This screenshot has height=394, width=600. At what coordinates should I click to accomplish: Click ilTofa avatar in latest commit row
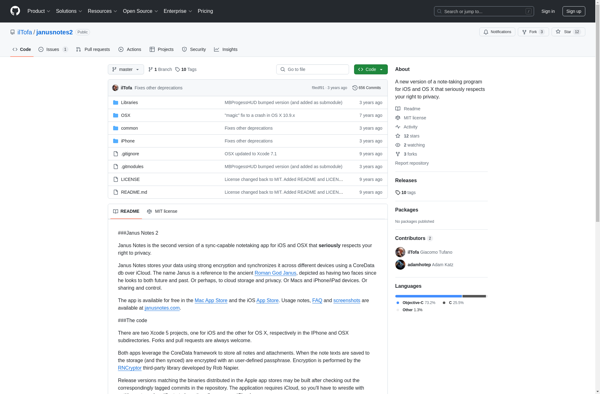(x=115, y=88)
